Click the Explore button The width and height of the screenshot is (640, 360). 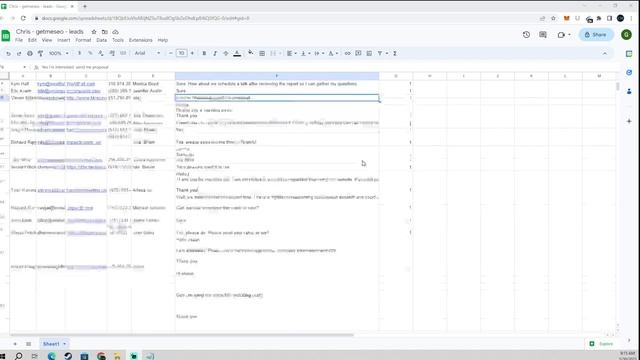pos(602,344)
